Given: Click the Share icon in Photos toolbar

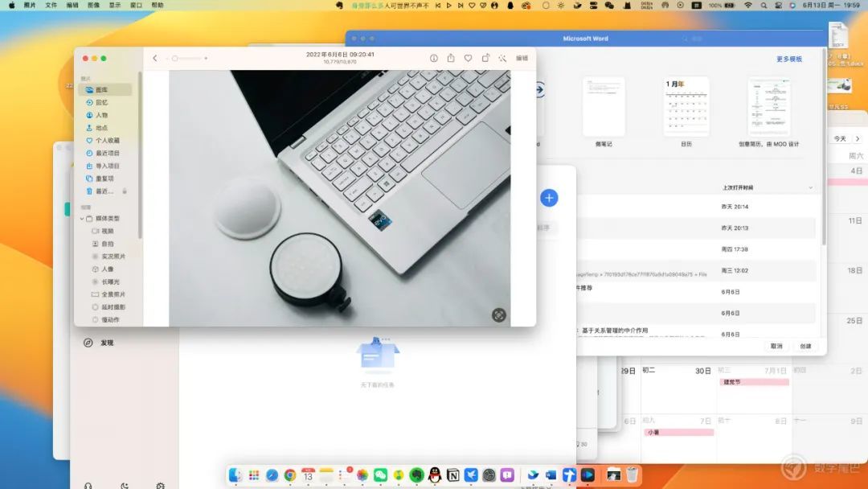Looking at the screenshot, I should (451, 58).
